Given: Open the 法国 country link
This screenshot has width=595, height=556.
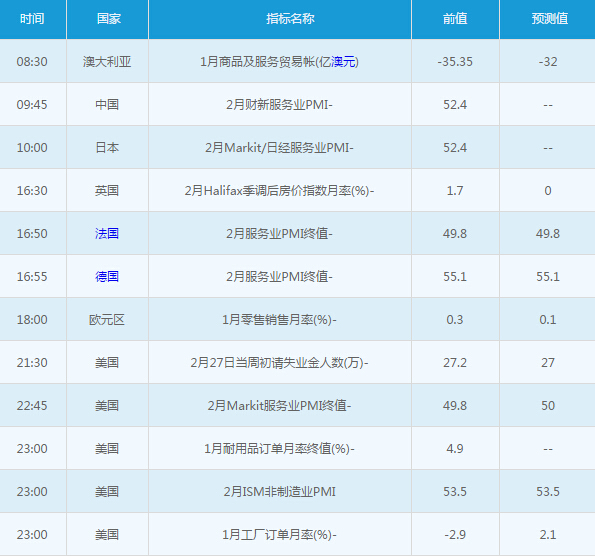Looking at the screenshot, I should [107, 233].
